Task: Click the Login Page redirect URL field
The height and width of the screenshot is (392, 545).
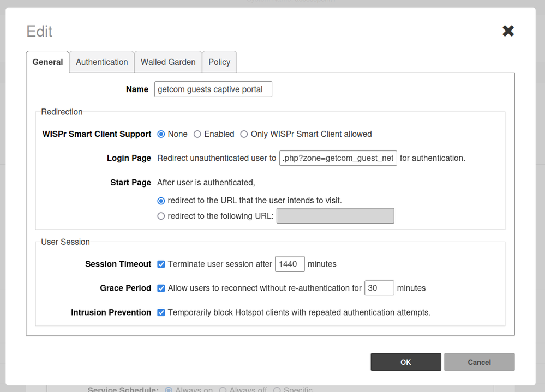Action: coord(338,158)
